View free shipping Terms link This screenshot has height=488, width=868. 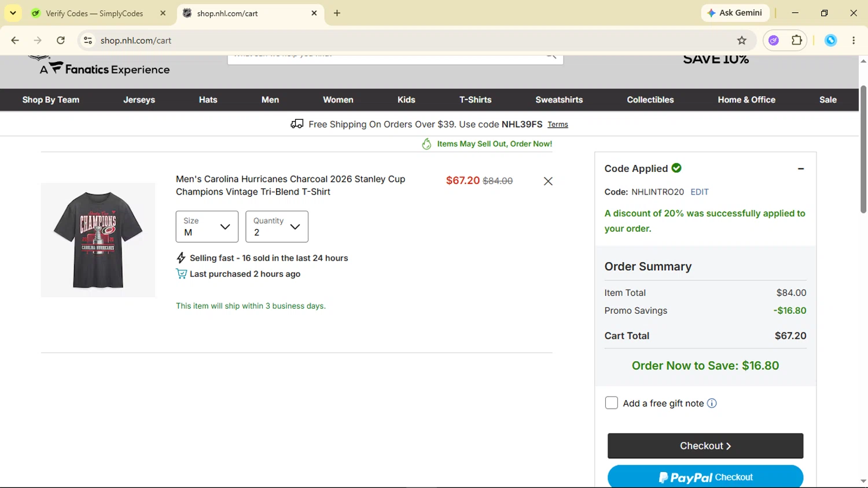558,124
